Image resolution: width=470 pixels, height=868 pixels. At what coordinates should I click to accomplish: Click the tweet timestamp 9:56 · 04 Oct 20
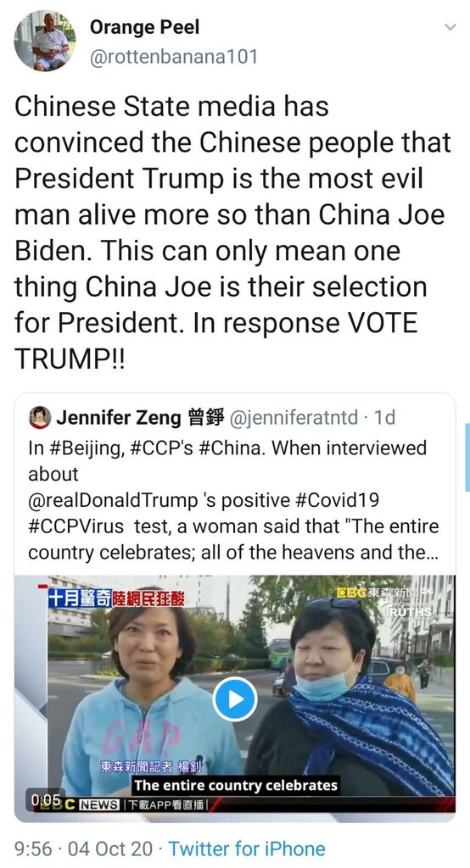83,849
